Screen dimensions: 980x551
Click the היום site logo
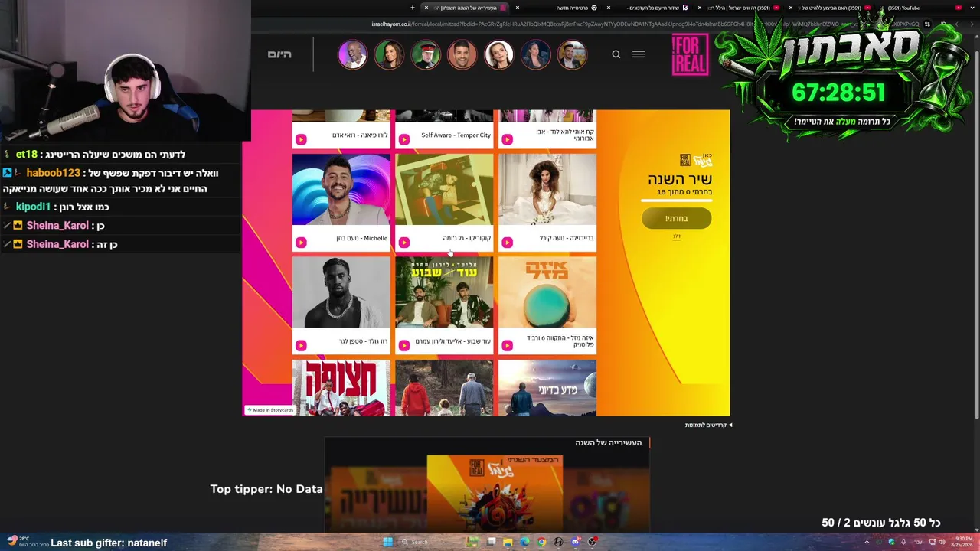[279, 54]
